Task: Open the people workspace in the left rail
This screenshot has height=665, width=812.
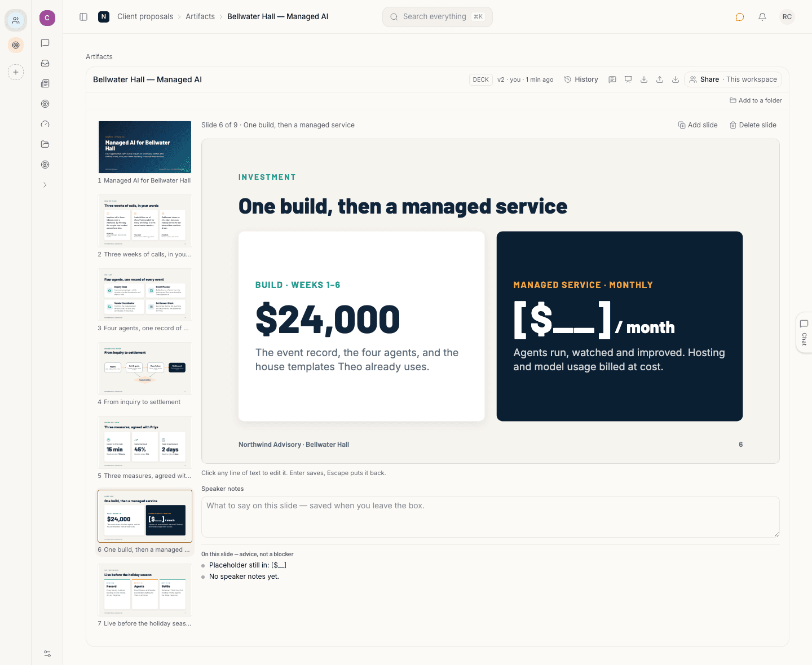Action: (x=16, y=20)
